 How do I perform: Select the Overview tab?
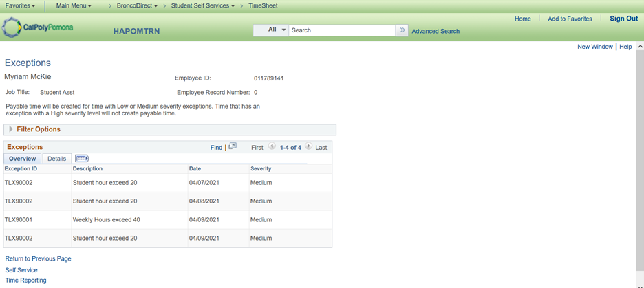pyautogui.click(x=22, y=159)
